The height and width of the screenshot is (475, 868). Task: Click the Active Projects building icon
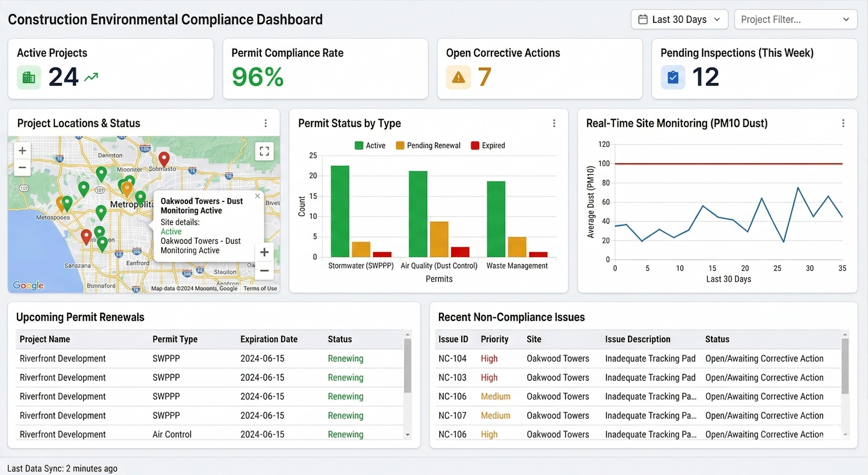click(x=29, y=76)
